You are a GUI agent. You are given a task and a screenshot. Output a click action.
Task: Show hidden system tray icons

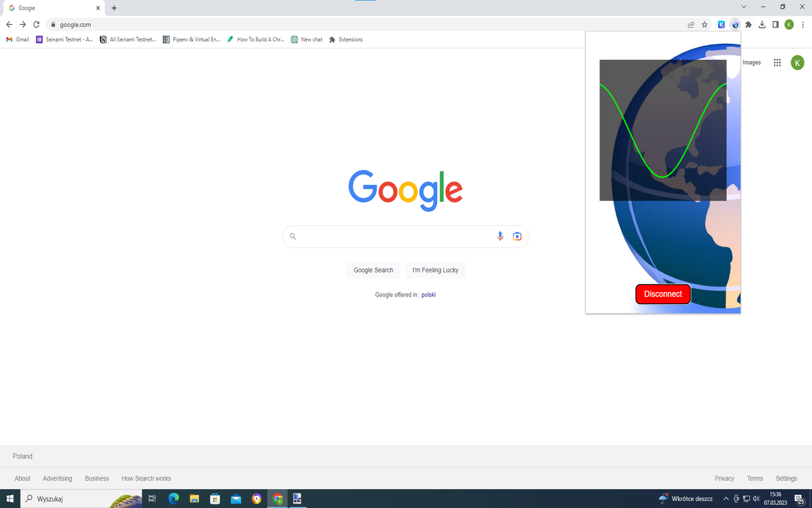(x=726, y=498)
